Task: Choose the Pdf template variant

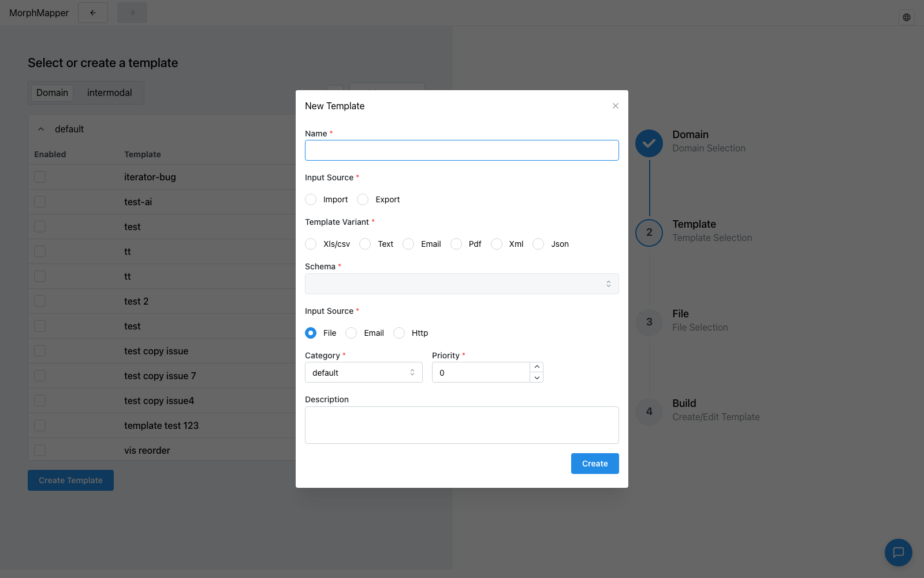Action: pyautogui.click(x=456, y=244)
